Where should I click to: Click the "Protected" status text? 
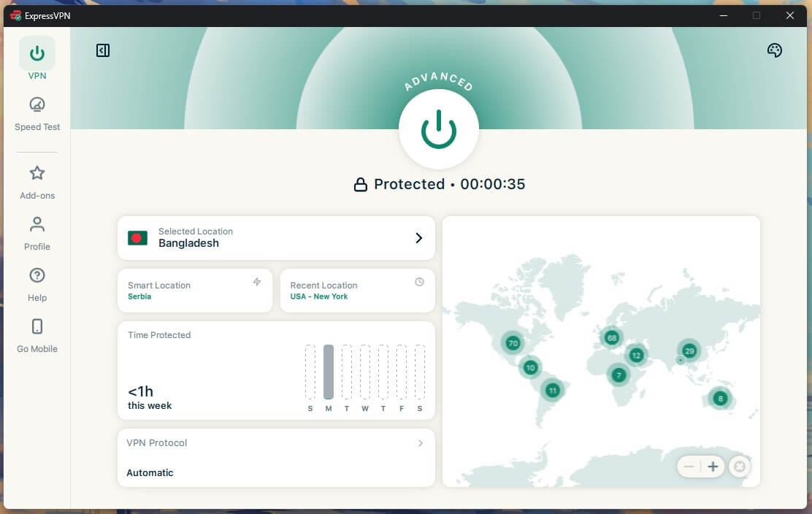point(409,184)
